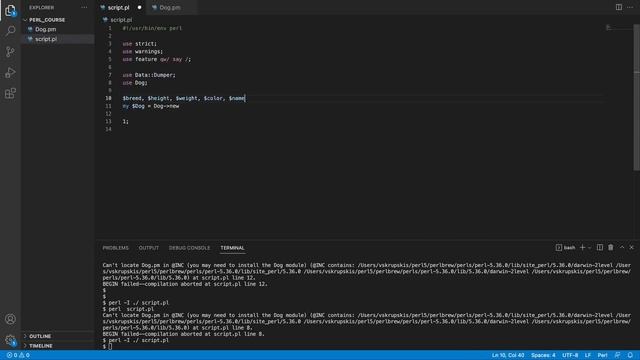Screen dimensions: 640x360
Task: Click the 'use Data::Dumper;' line
Action: [x=149, y=75]
